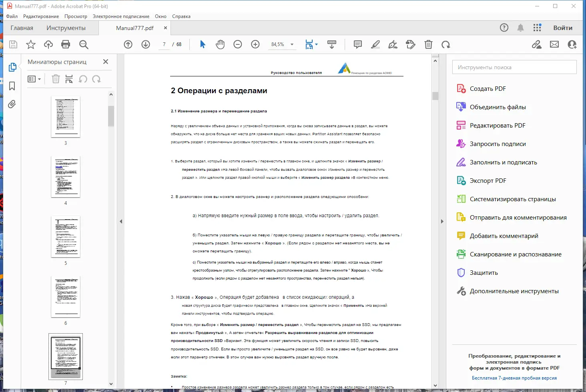Open the Бесплатная 7-дневная пробная версия link

[x=514, y=378]
